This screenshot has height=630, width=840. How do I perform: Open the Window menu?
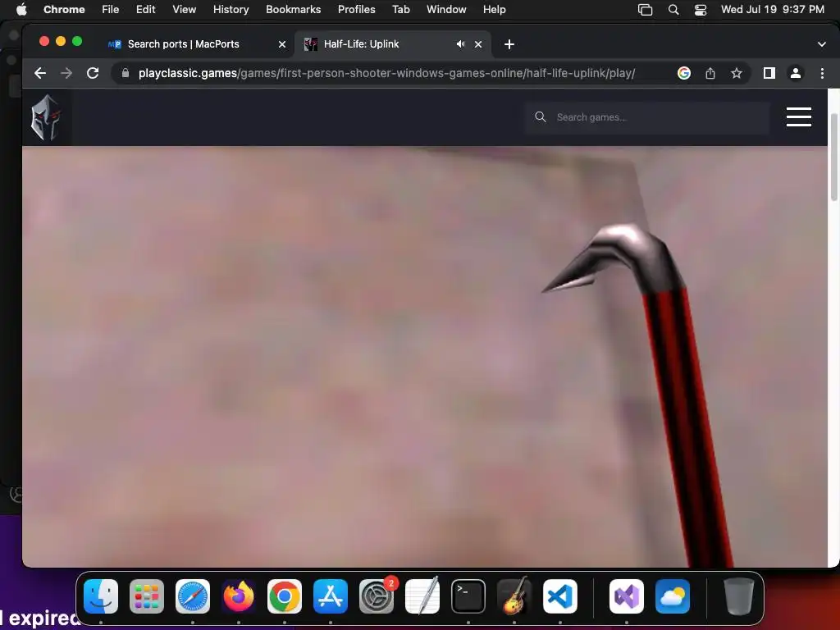446,10
